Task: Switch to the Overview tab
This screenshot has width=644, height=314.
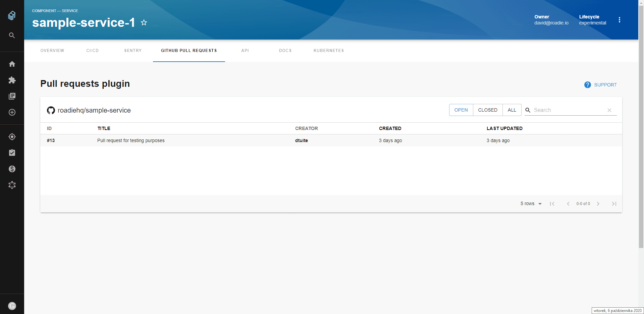Action: coord(52,51)
